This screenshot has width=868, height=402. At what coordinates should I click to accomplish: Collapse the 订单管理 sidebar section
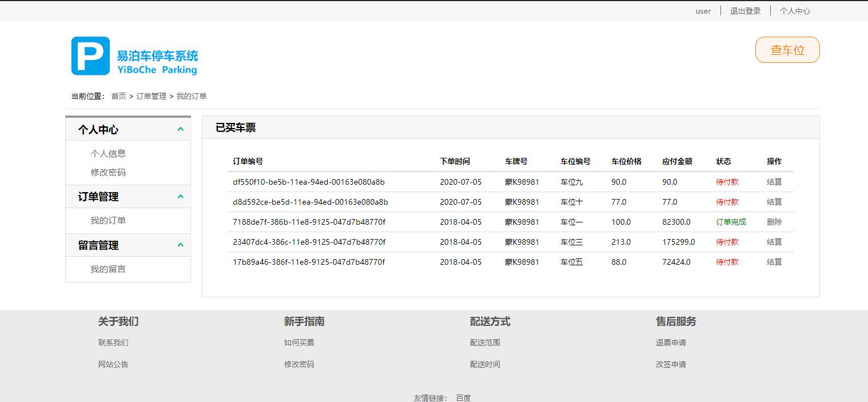click(181, 196)
